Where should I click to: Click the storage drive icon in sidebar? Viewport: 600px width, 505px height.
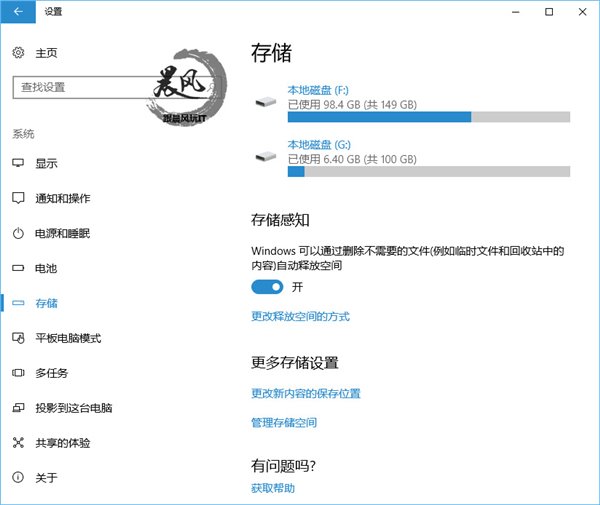pos(18,303)
